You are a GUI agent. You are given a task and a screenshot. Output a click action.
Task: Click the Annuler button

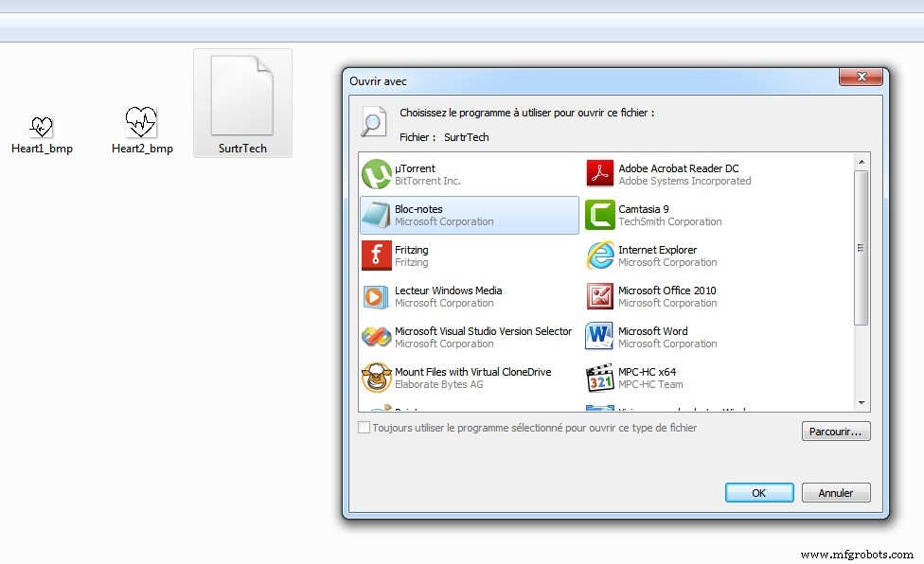tap(836, 493)
